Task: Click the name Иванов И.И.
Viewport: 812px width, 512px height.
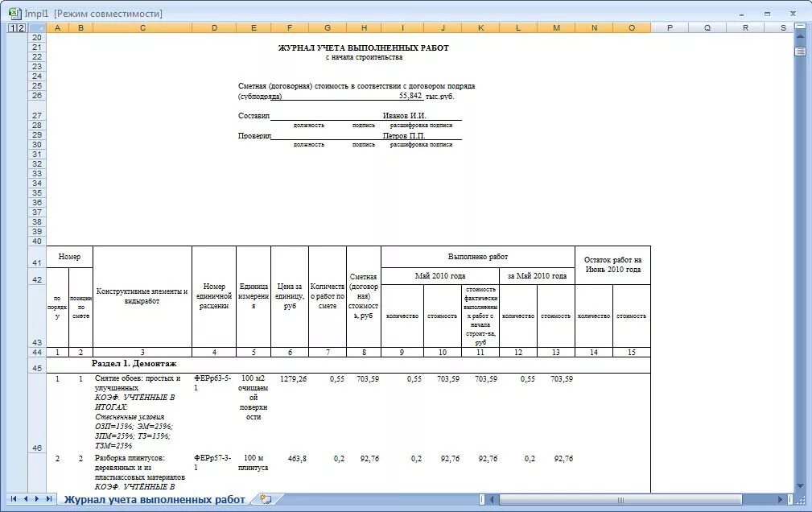Action: (405, 116)
